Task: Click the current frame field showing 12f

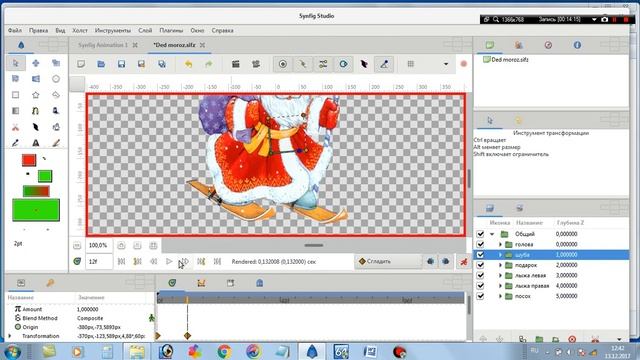Action: coord(99,262)
